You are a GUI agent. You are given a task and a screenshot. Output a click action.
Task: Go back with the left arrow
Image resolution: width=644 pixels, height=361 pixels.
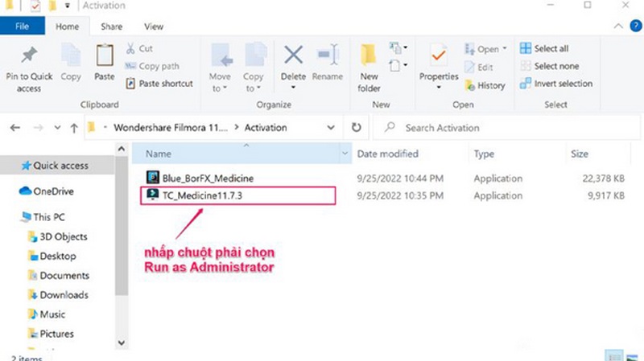(15, 128)
